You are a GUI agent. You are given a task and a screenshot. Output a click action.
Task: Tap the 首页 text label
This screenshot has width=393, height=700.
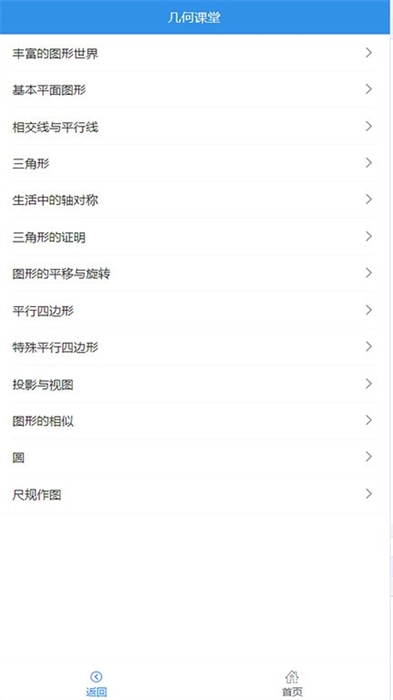(292, 692)
